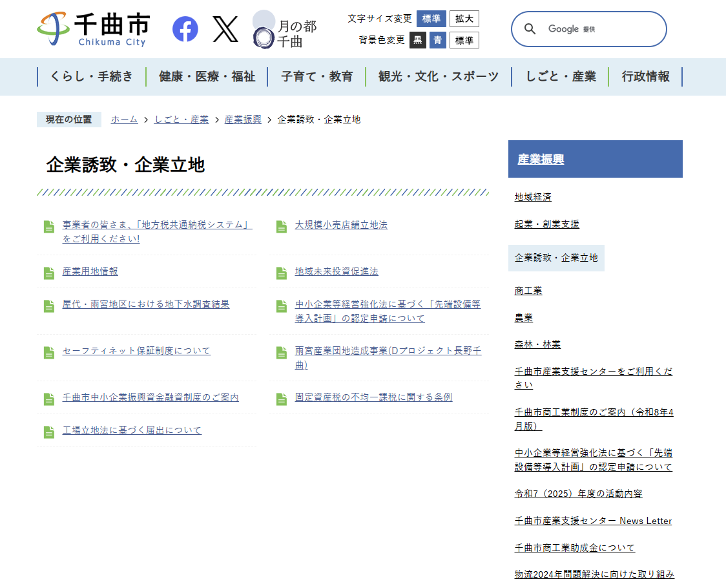The width and height of the screenshot is (726, 588).
Task: Click the document icon beside 地域未来投資促進法
Action: pyautogui.click(x=282, y=273)
